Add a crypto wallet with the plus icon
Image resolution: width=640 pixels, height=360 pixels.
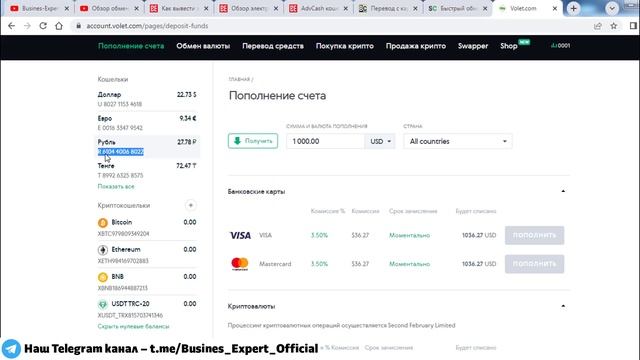pyautogui.click(x=191, y=205)
